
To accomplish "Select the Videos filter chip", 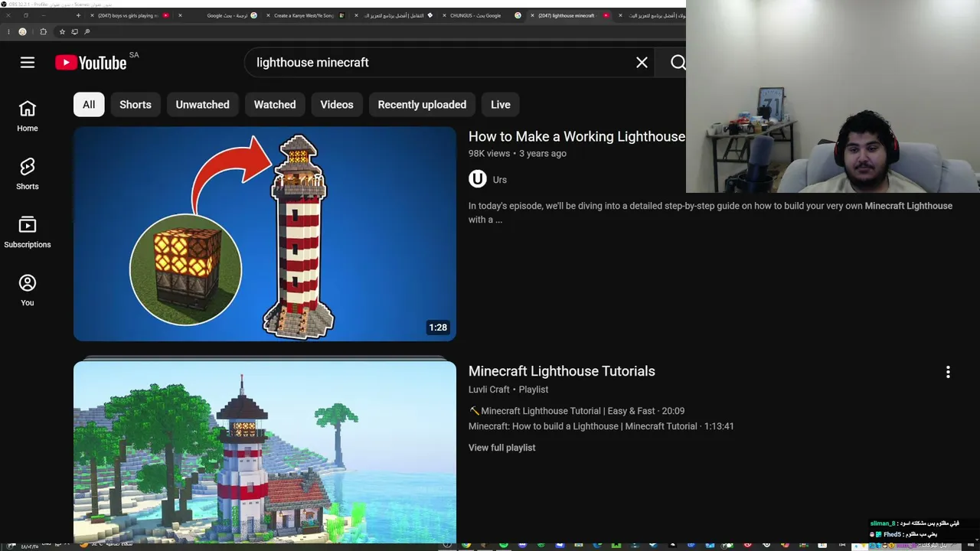I will pyautogui.click(x=337, y=105).
